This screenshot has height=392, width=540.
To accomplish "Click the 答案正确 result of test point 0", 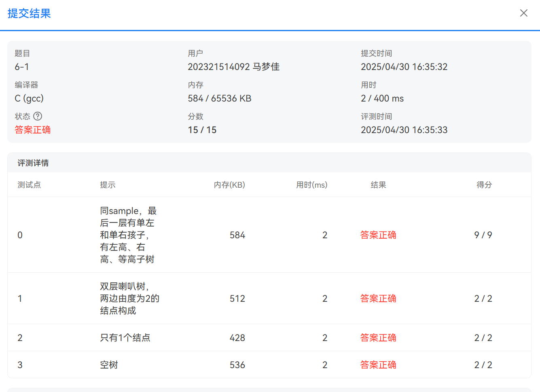I will click(x=378, y=235).
